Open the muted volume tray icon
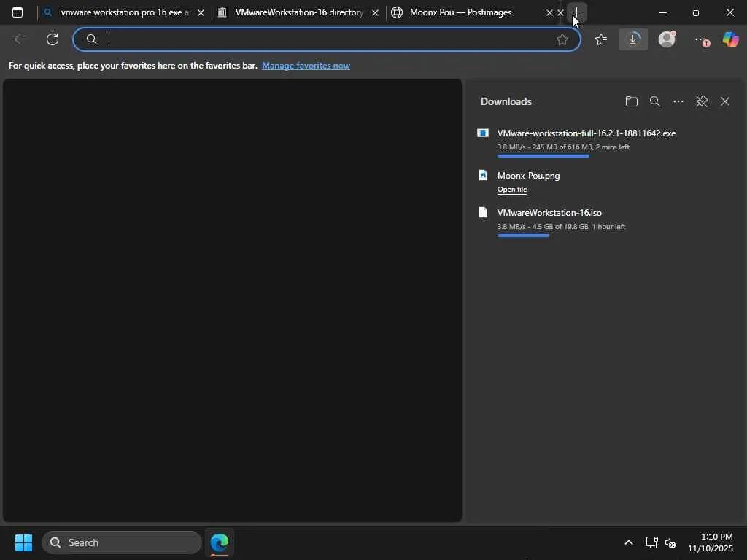The width and height of the screenshot is (747, 560). (671, 542)
